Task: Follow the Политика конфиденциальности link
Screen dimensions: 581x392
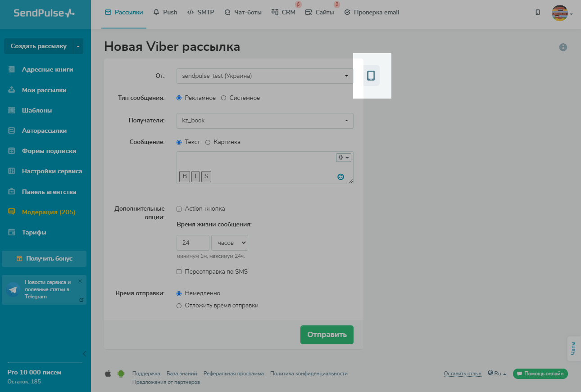Action: [309, 374]
